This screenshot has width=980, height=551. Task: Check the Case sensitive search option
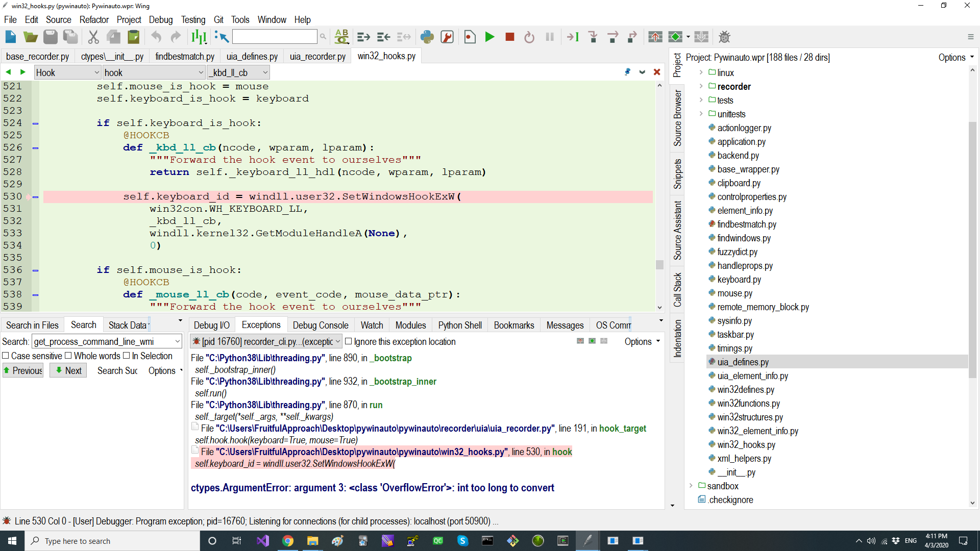6,356
